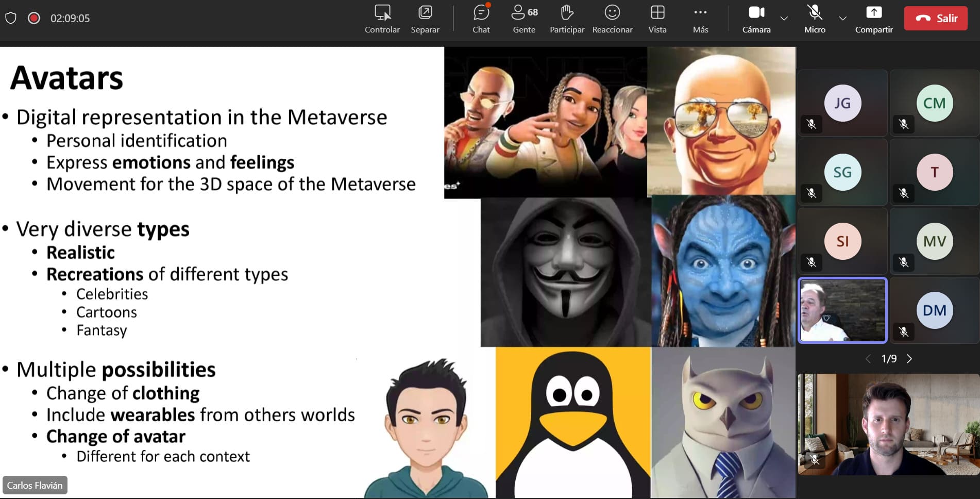Go to next participants page
This screenshot has width=980, height=499.
tap(909, 359)
